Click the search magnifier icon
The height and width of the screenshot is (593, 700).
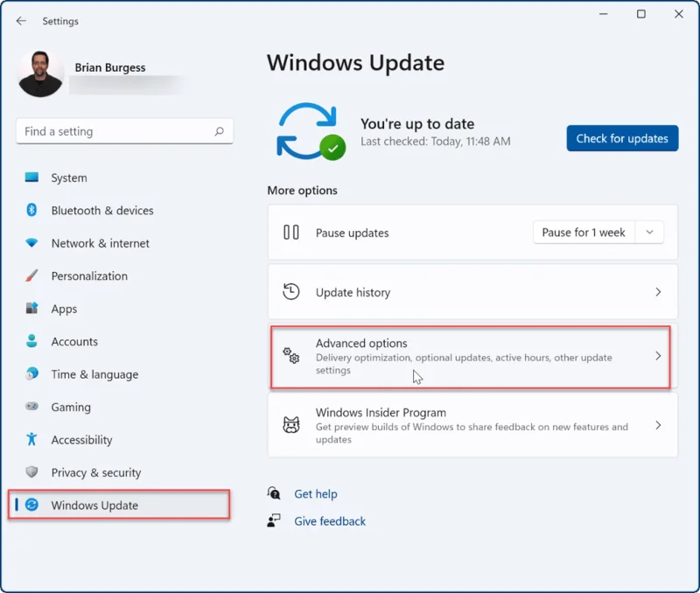(220, 131)
